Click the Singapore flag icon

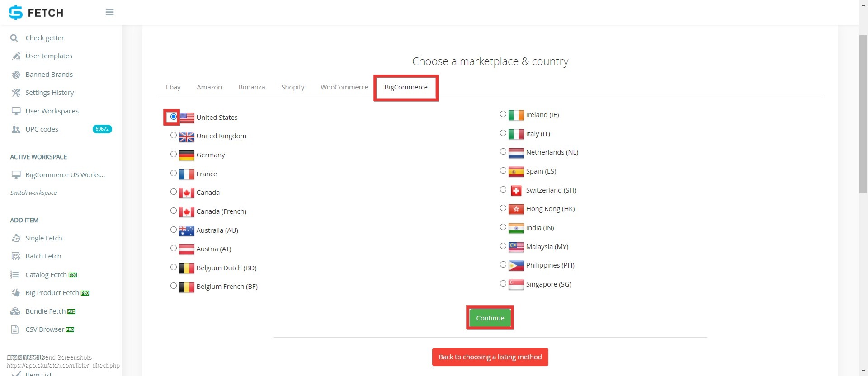(516, 285)
